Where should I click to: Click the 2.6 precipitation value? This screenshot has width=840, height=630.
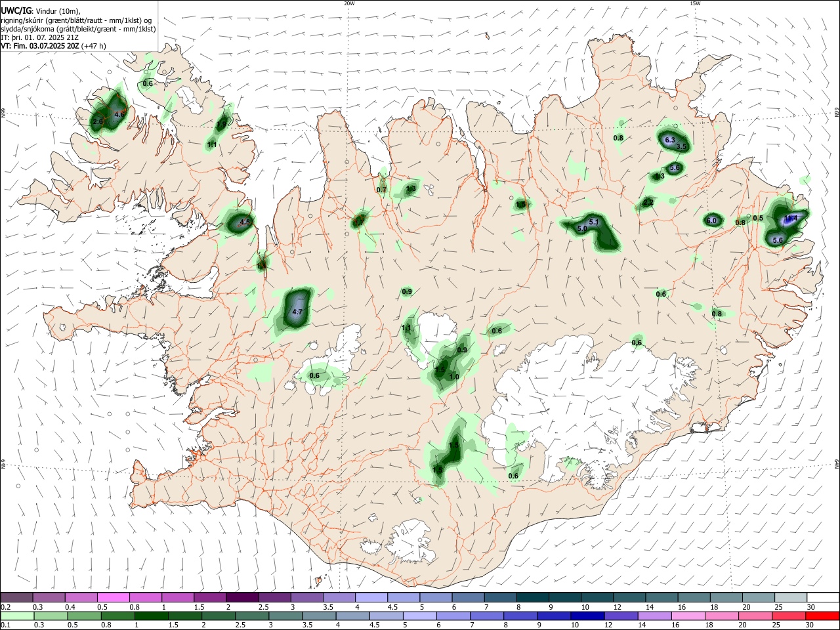pos(98,121)
